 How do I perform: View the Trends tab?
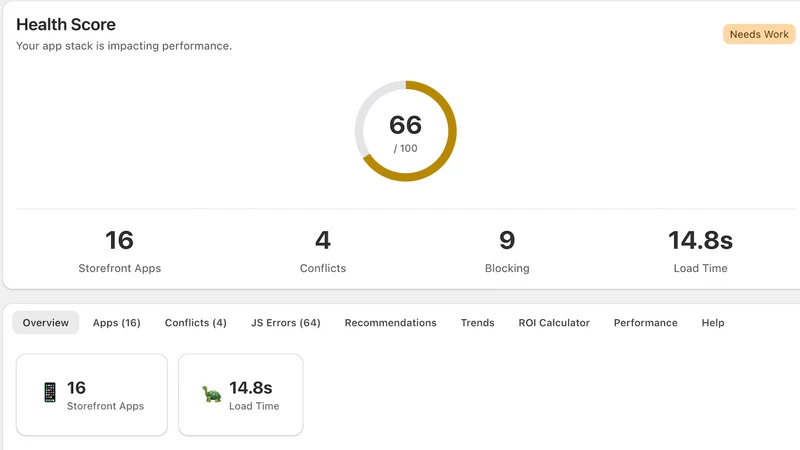pyautogui.click(x=478, y=322)
